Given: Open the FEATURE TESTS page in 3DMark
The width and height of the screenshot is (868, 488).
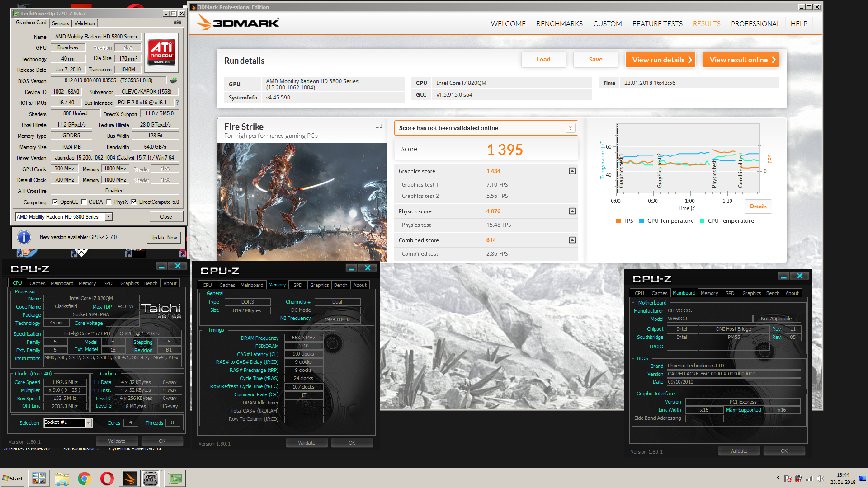Looking at the screenshot, I should [x=657, y=23].
